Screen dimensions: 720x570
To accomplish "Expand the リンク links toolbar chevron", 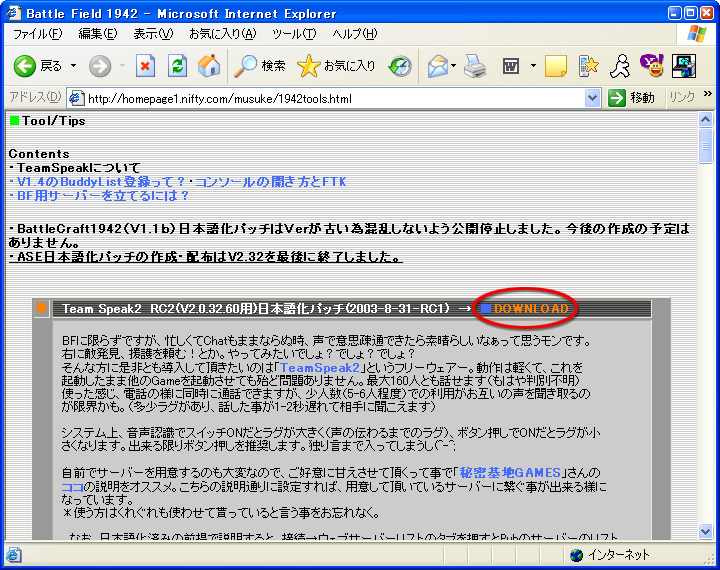I will [x=708, y=94].
